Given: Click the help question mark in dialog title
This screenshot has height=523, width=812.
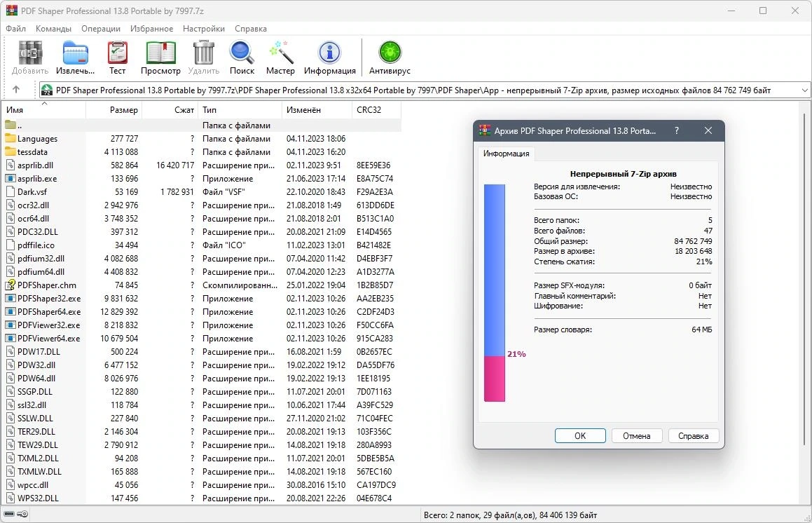Looking at the screenshot, I should pyautogui.click(x=676, y=130).
